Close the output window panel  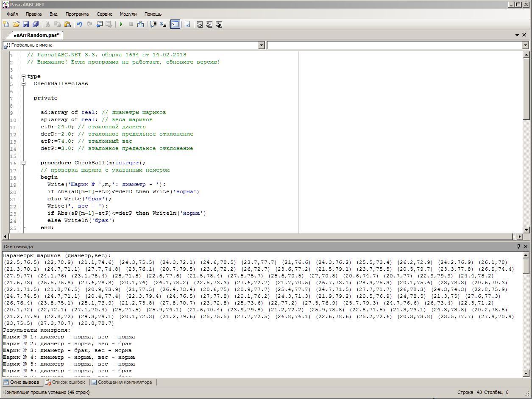tap(526, 247)
